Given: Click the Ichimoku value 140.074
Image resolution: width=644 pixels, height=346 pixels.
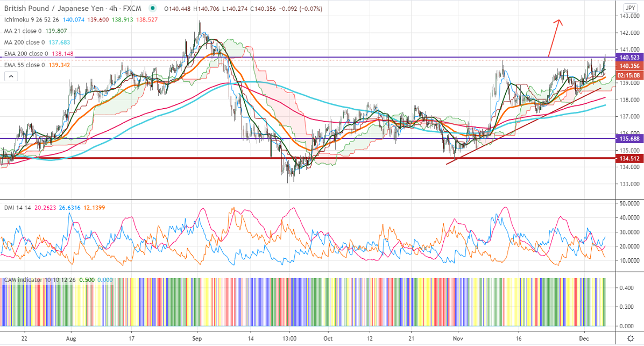Looking at the screenshot, I should coord(74,20).
